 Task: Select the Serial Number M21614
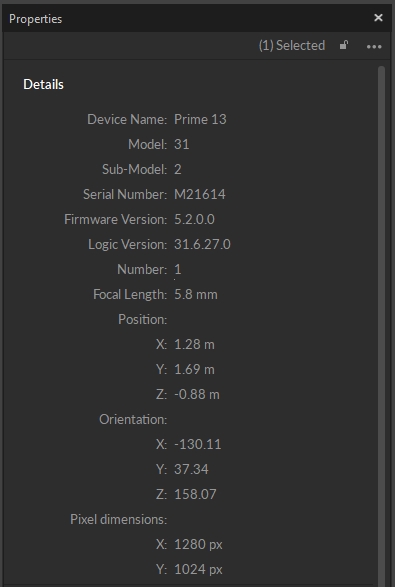click(200, 194)
